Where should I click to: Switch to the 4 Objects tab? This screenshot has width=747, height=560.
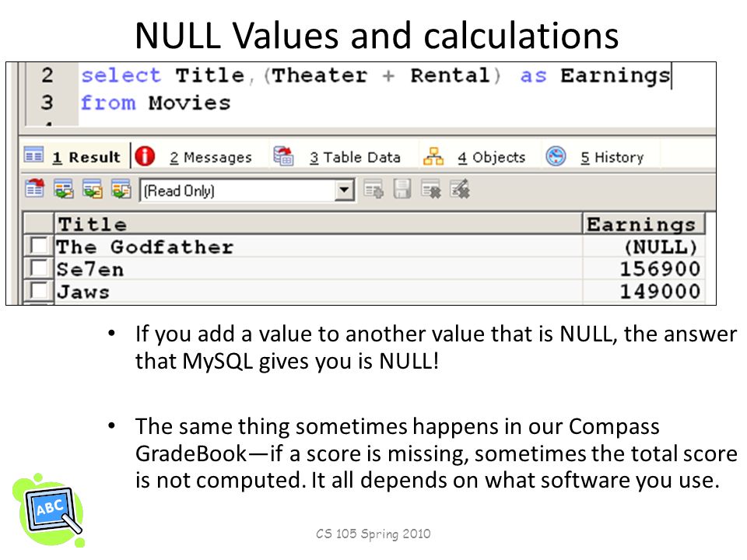(491, 157)
